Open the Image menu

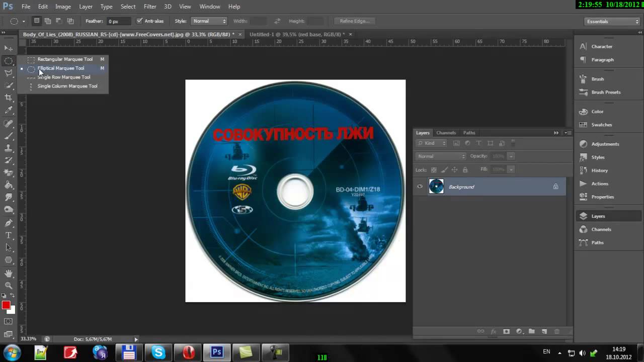(x=63, y=7)
